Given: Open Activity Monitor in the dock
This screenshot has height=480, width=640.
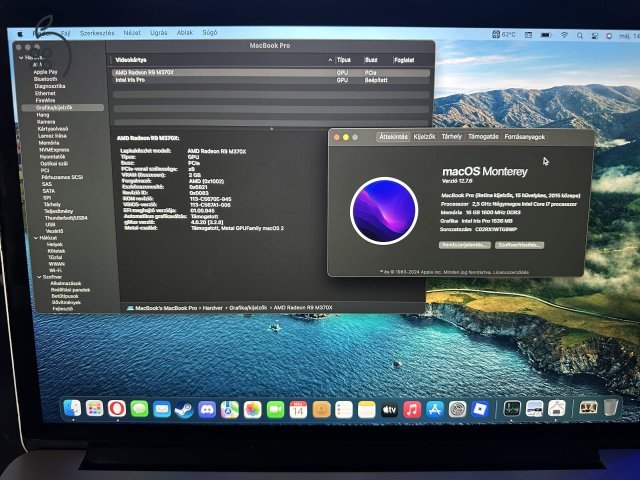Looking at the screenshot, I should click(512, 408).
